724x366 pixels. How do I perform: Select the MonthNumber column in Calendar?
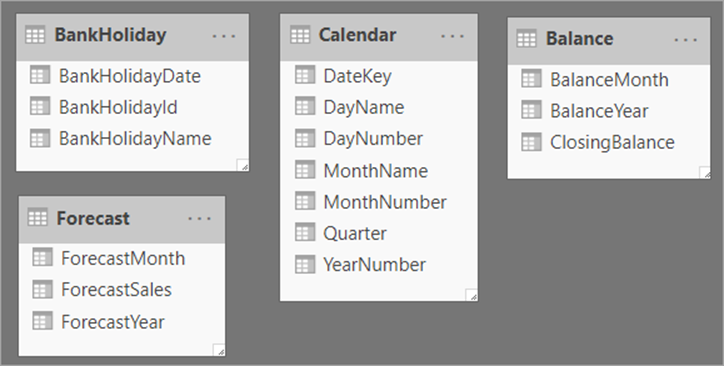point(379,202)
